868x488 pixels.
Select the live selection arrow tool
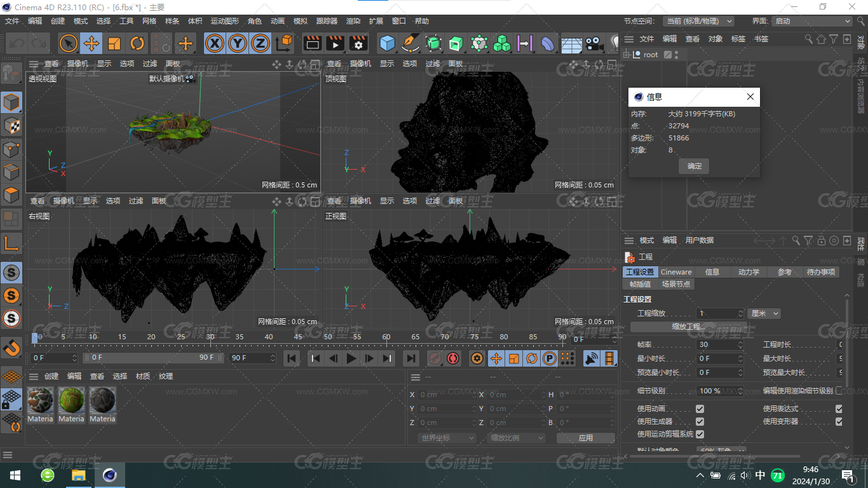tap(69, 43)
